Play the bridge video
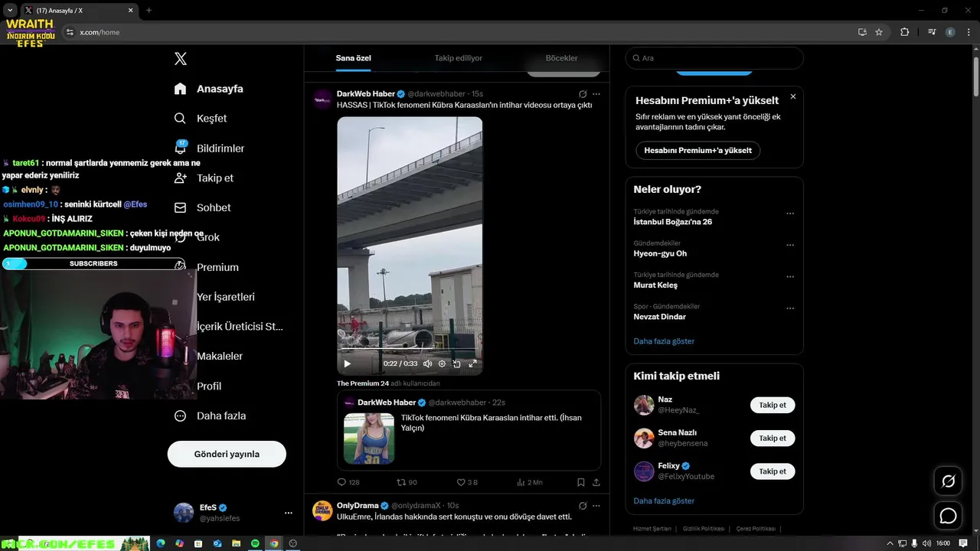The height and width of the screenshot is (551, 980). pyautogui.click(x=347, y=364)
